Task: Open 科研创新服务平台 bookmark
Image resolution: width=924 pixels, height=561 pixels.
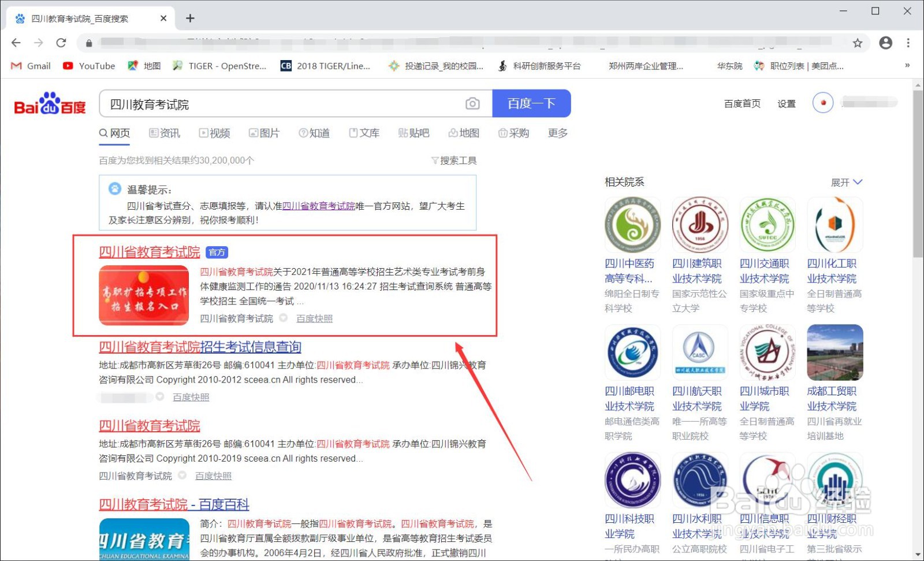Action: pos(539,66)
